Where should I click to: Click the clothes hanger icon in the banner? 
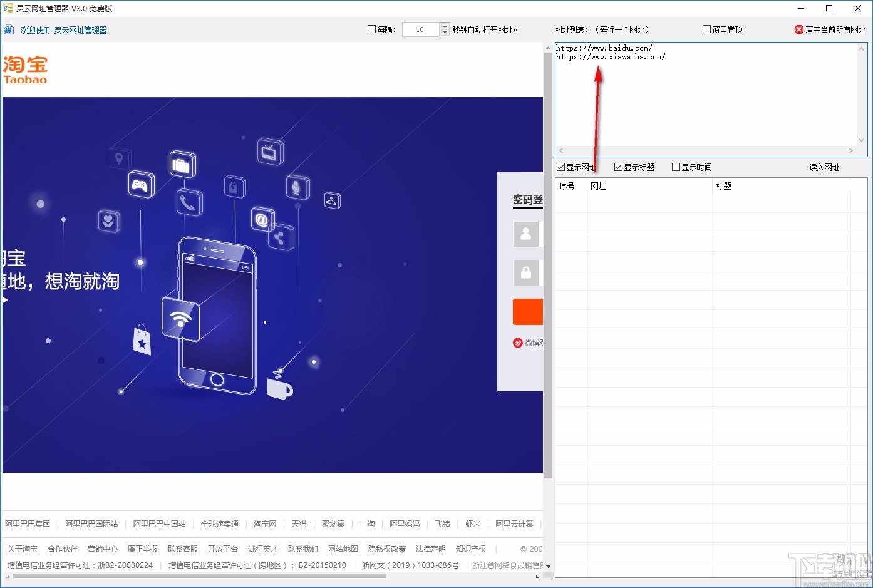[x=332, y=200]
